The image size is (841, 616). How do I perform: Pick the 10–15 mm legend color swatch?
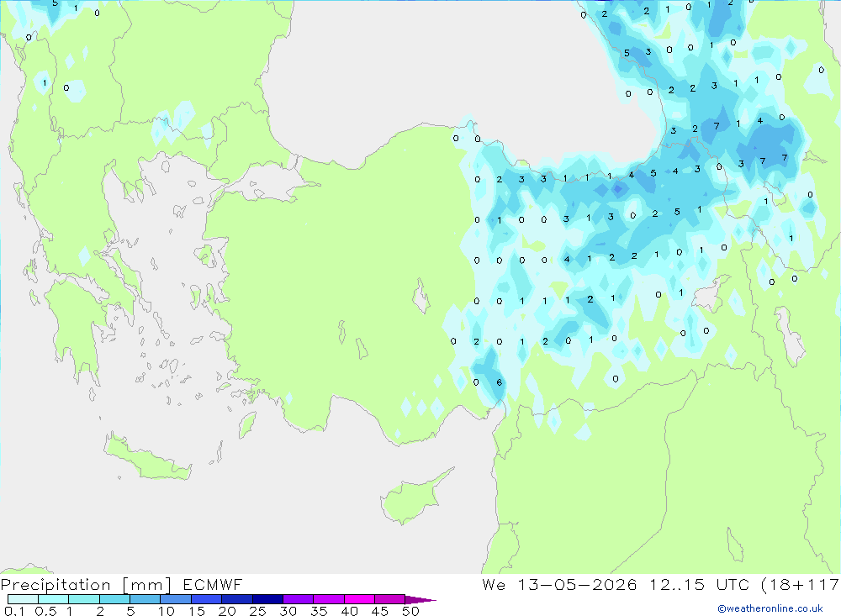[176, 599]
